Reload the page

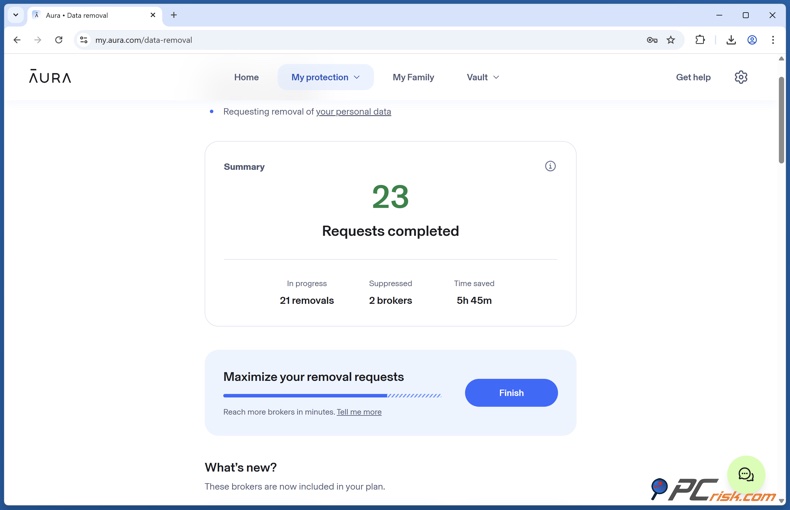[x=59, y=40]
